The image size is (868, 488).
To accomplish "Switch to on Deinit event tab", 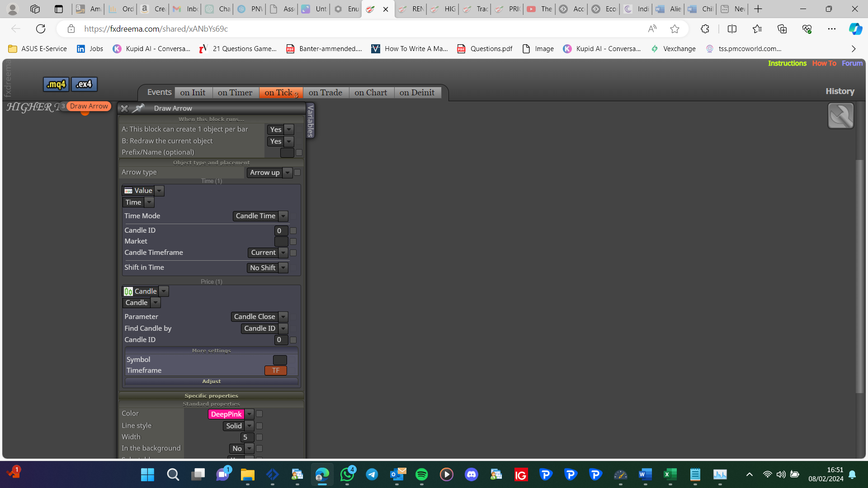I will click(417, 93).
